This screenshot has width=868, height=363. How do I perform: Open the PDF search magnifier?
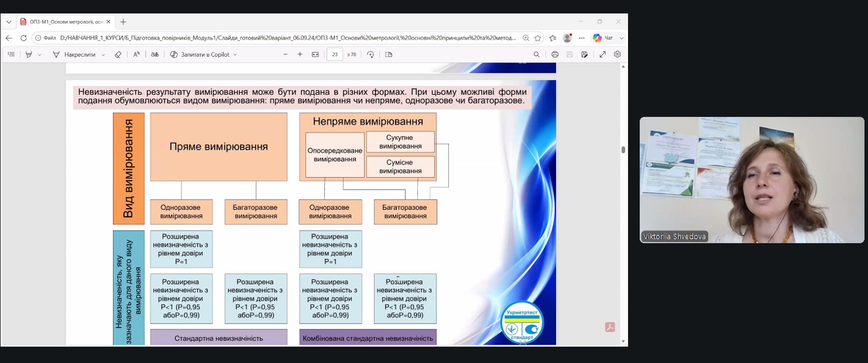point(537,54)
